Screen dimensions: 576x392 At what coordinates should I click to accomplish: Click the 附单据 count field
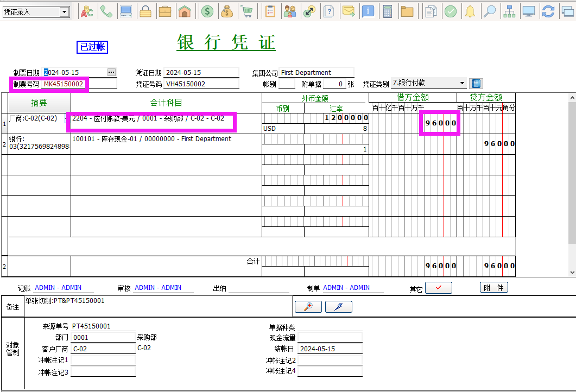[334, 84]
